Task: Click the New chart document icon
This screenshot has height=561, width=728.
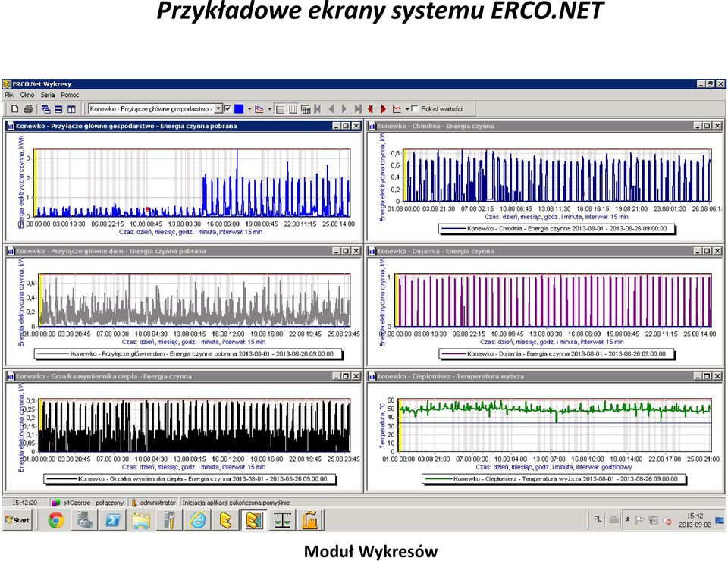Action: pos(15,109)
